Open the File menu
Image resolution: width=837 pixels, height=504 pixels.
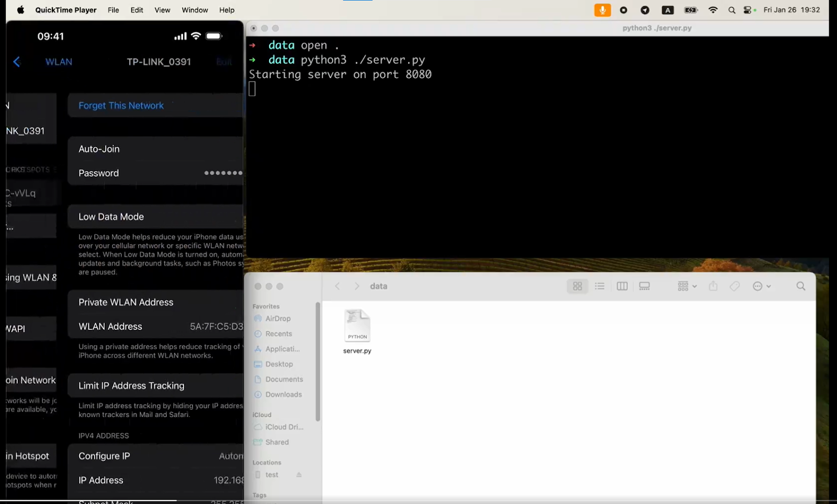coord(114,10)
